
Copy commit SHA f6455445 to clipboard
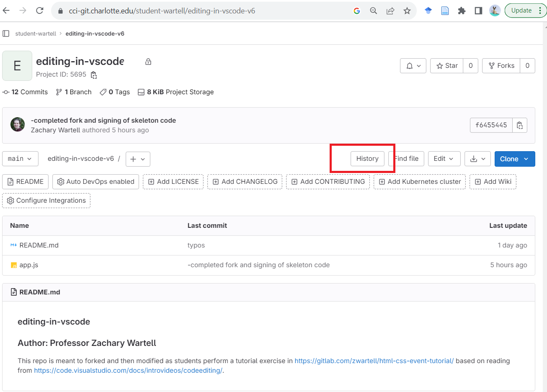tap(519, 125)
